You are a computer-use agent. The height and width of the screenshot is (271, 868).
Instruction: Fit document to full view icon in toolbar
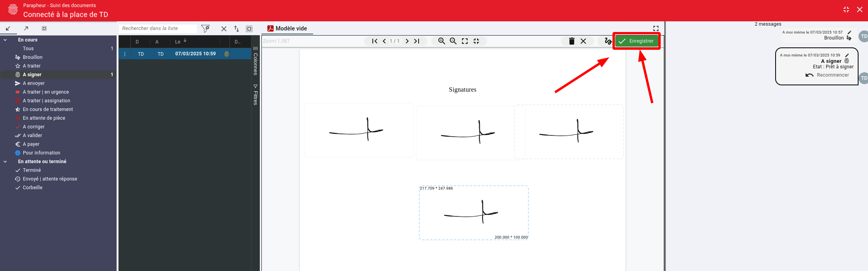(465, 41)
